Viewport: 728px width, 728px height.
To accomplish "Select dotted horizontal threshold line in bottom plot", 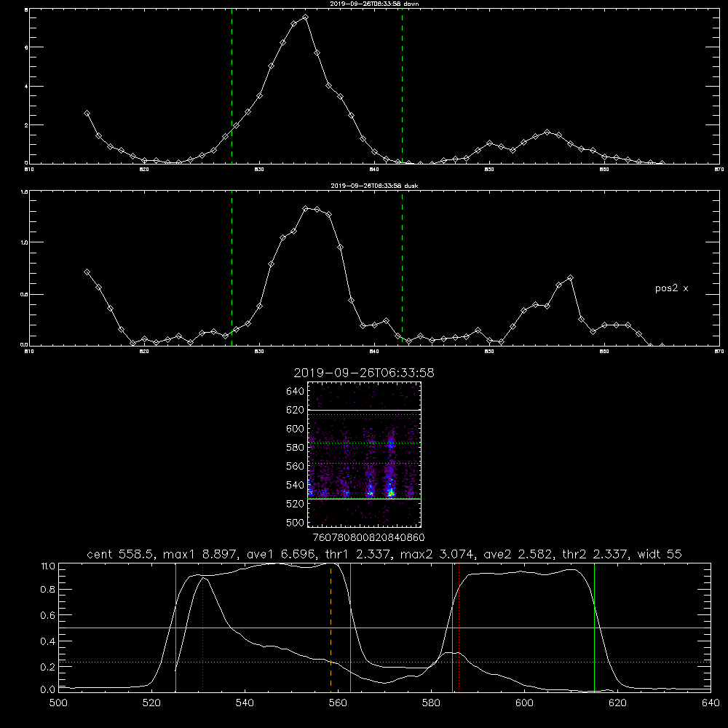I will pyautogui.click(x=384, y=662).
